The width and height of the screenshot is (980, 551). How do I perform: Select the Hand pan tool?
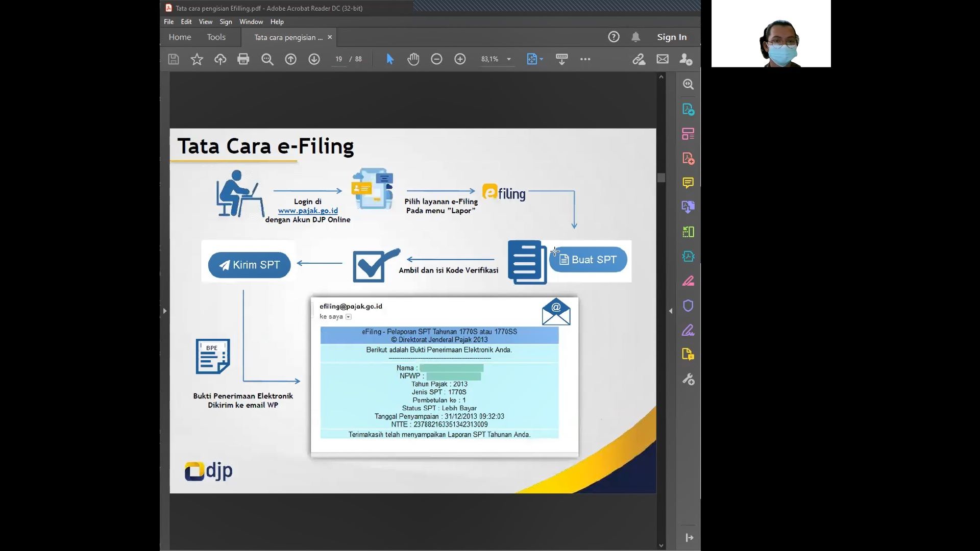(413, 59)
